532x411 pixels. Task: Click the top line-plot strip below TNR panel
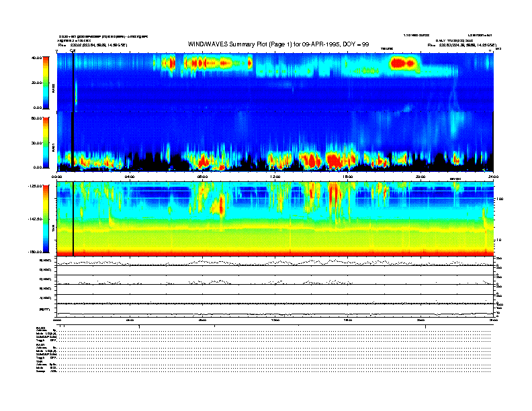click(275, 261)
